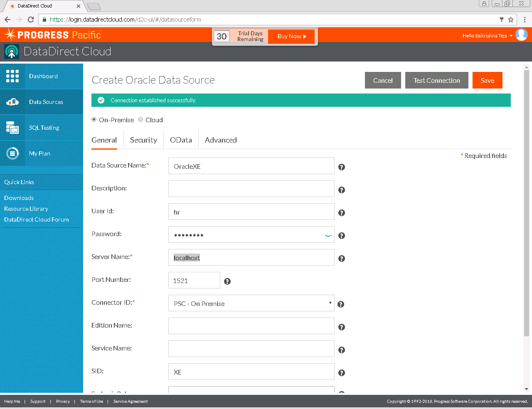Click the Help Me footer link
The height and width of the screenshot is (409, 532).
click(x=12, y=402)
